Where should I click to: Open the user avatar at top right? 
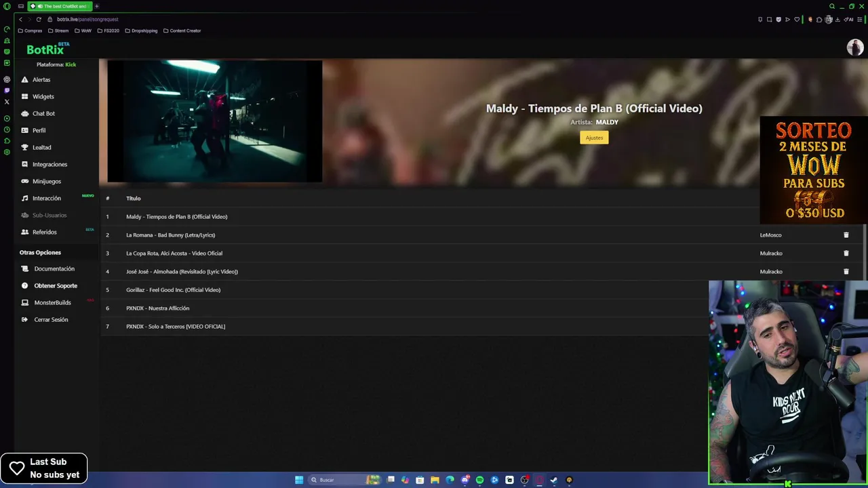click(x=854, y=47)
